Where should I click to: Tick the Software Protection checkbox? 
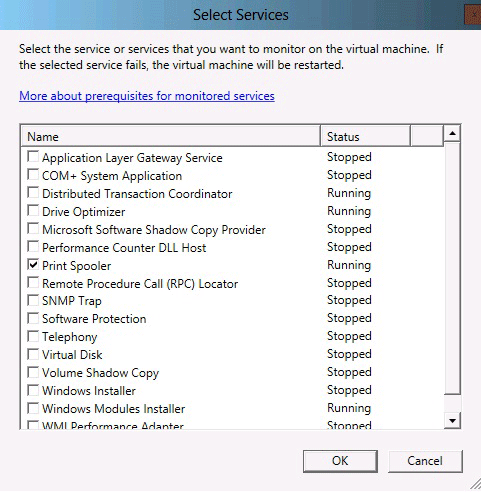point(33,318)
